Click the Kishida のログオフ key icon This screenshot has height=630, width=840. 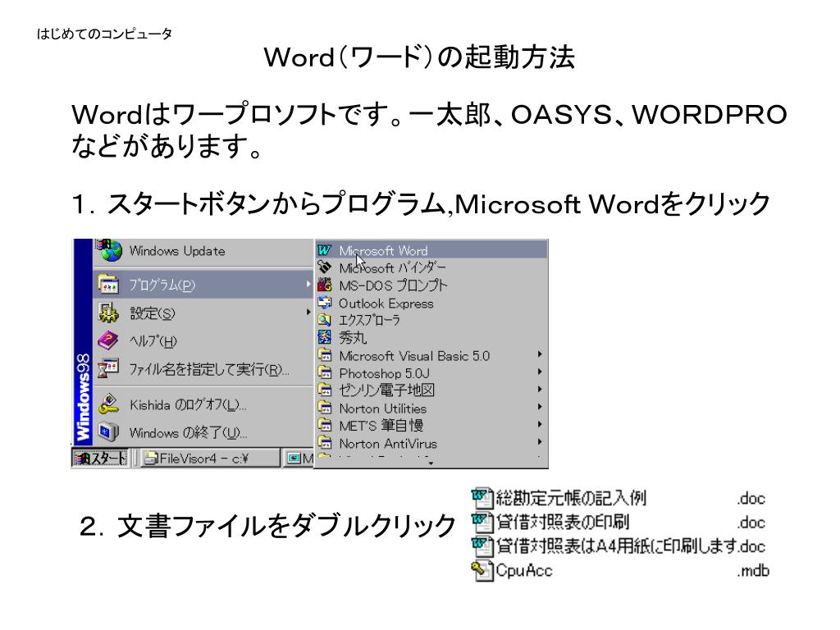click(109, 404)
